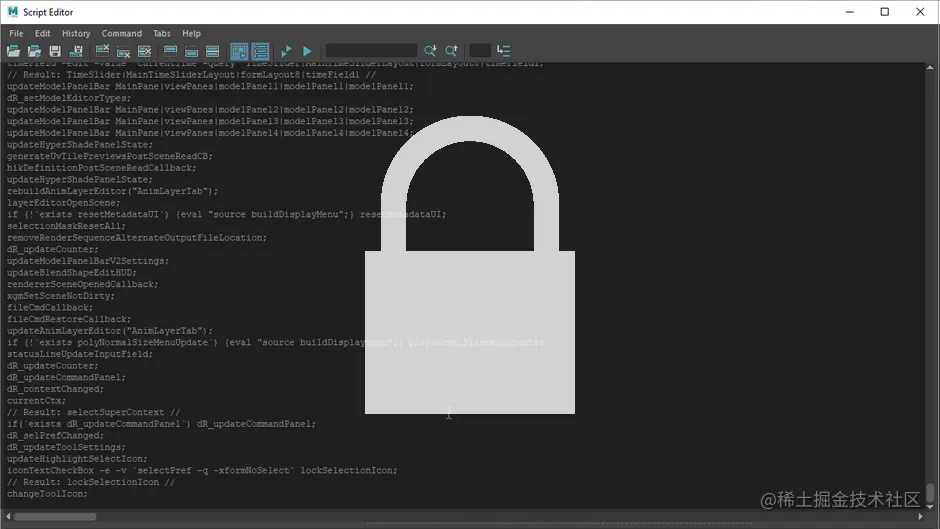Click the line 'updateHighlightSelectIcon;'
Image resolution: width=940 pixels, height=529 pixels.
point(77,459)
